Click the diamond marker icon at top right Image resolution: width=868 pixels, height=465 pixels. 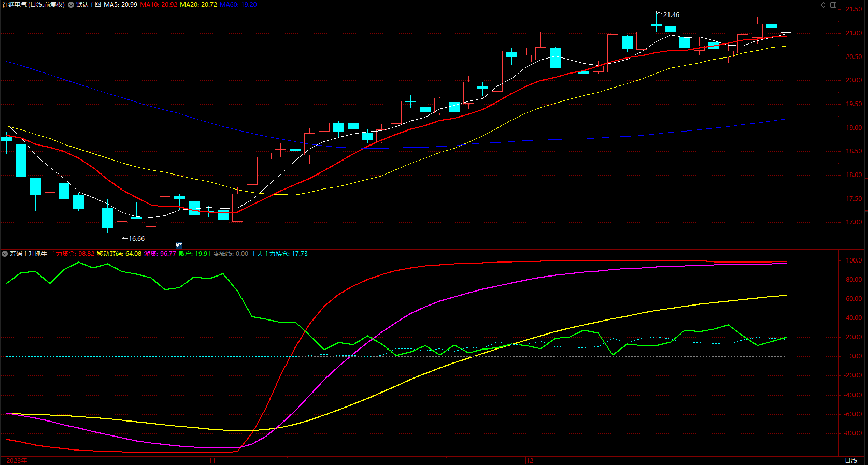(x=824, y=5)
